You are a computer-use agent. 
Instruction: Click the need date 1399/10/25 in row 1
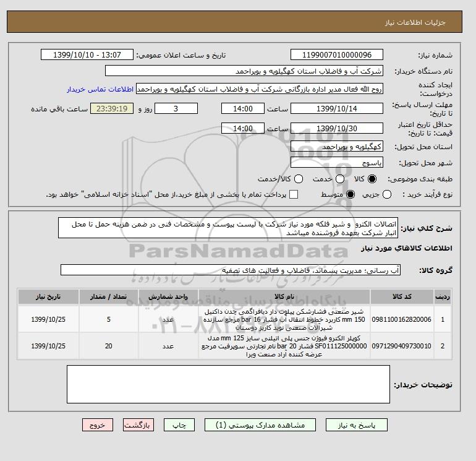(48, 319)
